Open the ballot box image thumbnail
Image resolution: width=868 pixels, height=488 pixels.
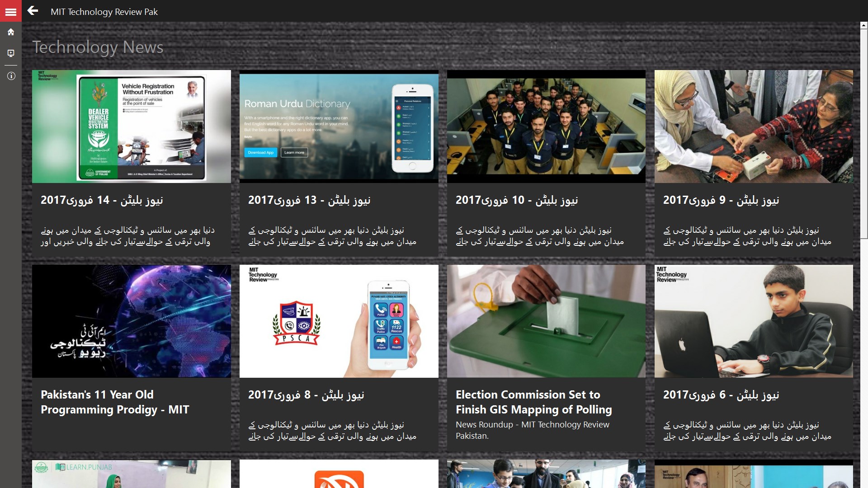(x=546, y=321)
